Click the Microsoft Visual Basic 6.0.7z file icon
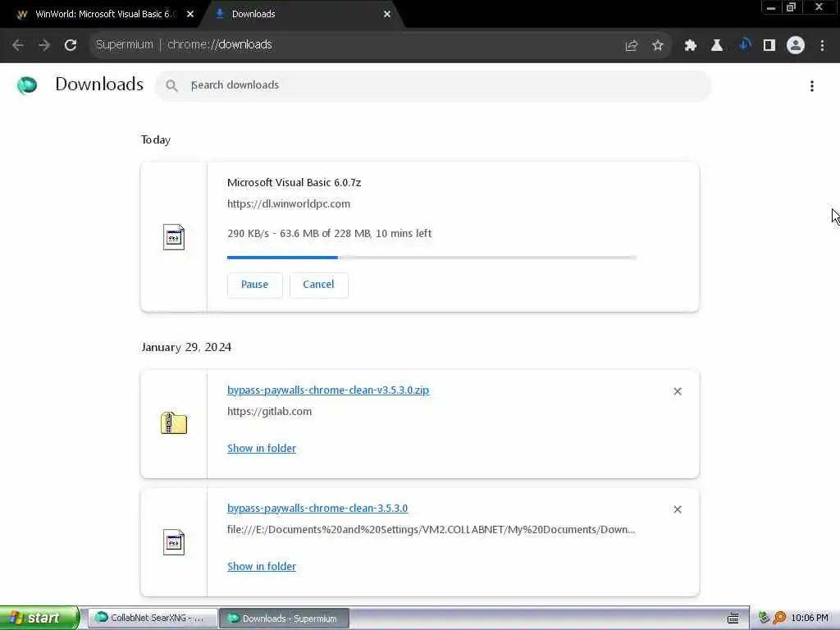 (174, 237)
